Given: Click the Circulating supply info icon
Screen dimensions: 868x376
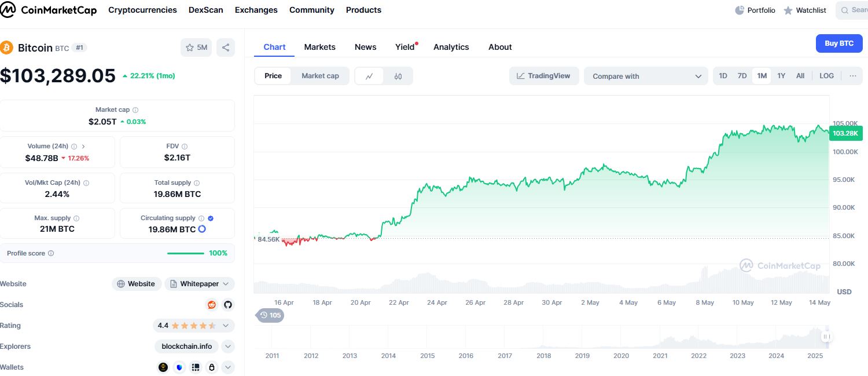Looking at the screenshot, I should (x=201, y=218).
